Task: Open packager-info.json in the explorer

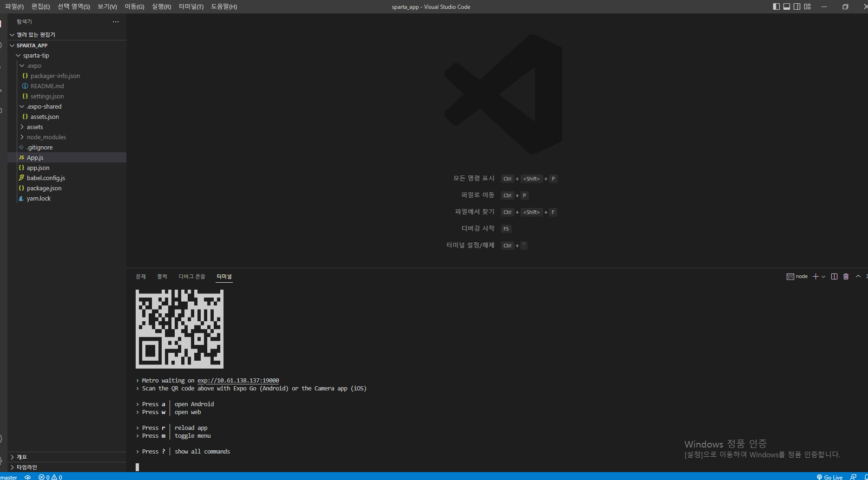Action: click(67, 76)
